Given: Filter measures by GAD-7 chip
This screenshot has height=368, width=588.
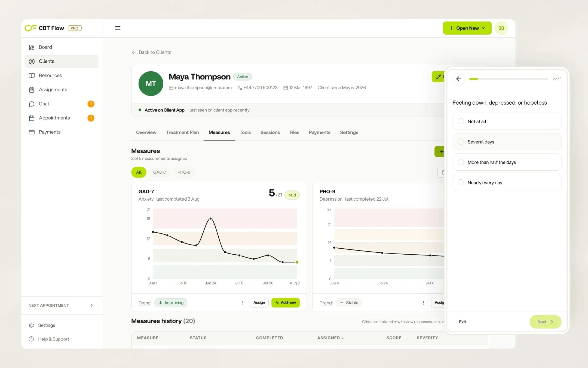Looking at the screenshot, I should pyautogui.click(x=160, y=172).
